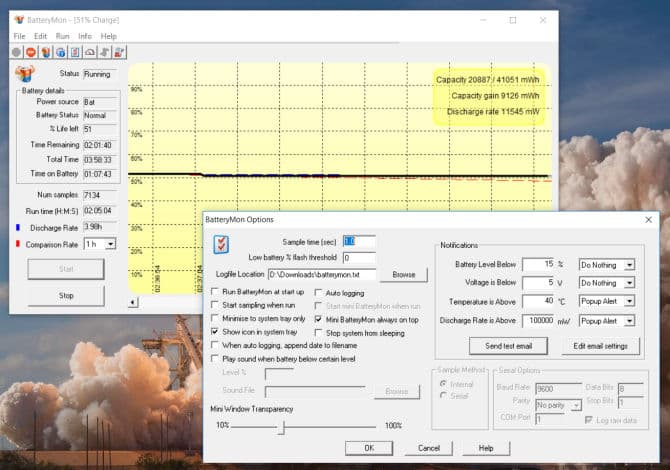This screenshot has width=670, height=470.
Task: Click the Mini Window Transparency slider
Action: (283, 425)
